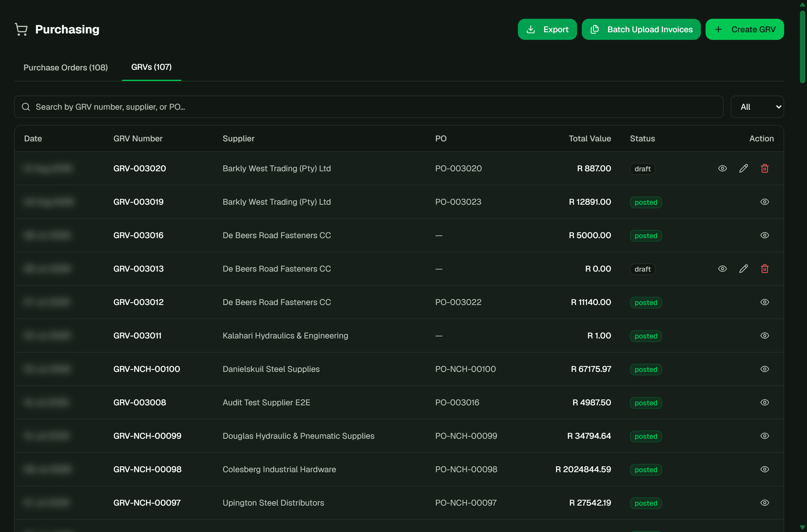Click supplier Danielskuil Steel Supplies
This screenshot has height=532, width=807.
(x=271, y=369)
